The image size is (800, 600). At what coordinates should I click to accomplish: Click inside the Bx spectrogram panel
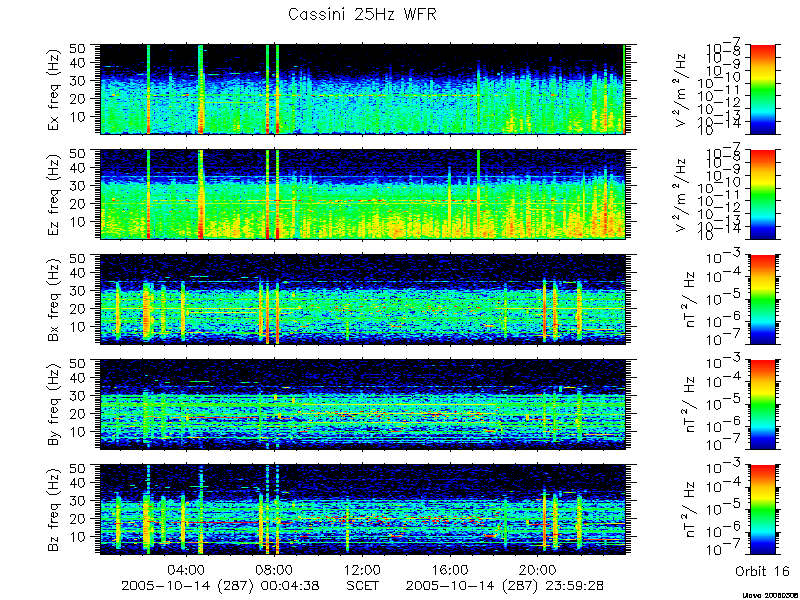[362, 299]
